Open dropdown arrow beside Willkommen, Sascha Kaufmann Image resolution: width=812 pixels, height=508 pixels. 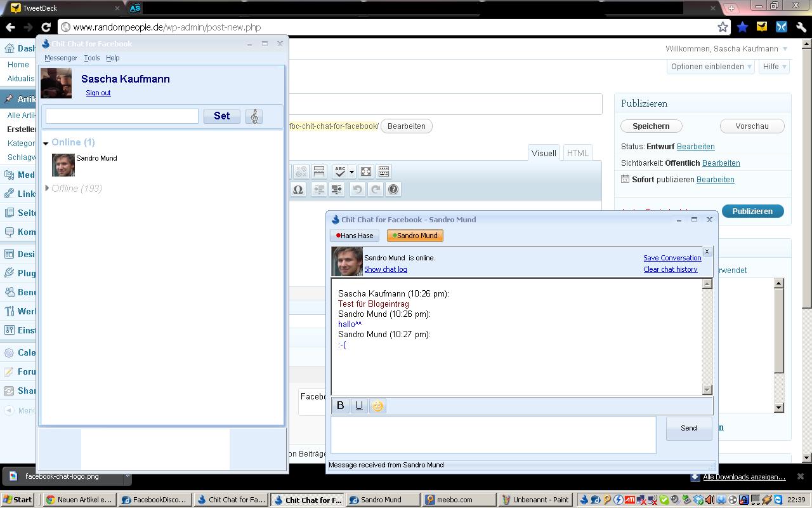(785, 49)
